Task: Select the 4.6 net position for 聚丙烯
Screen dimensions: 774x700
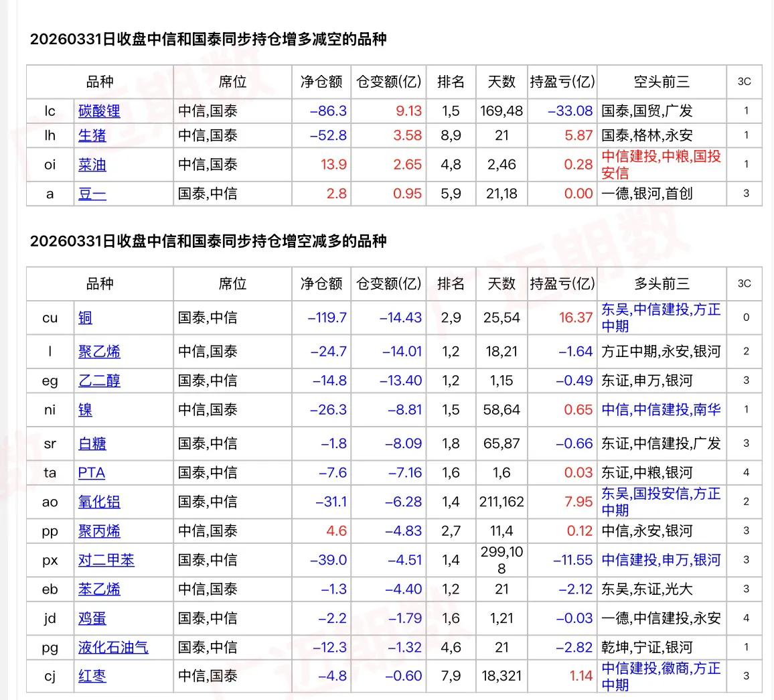Action: [x=337, y=531]
